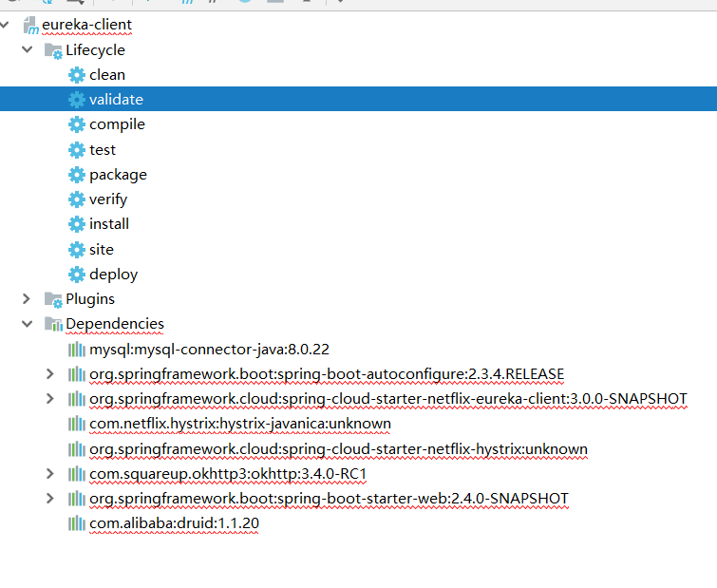Expand okhttp dependency arrow
Screen dimensions: 717x588
(50, 474)
